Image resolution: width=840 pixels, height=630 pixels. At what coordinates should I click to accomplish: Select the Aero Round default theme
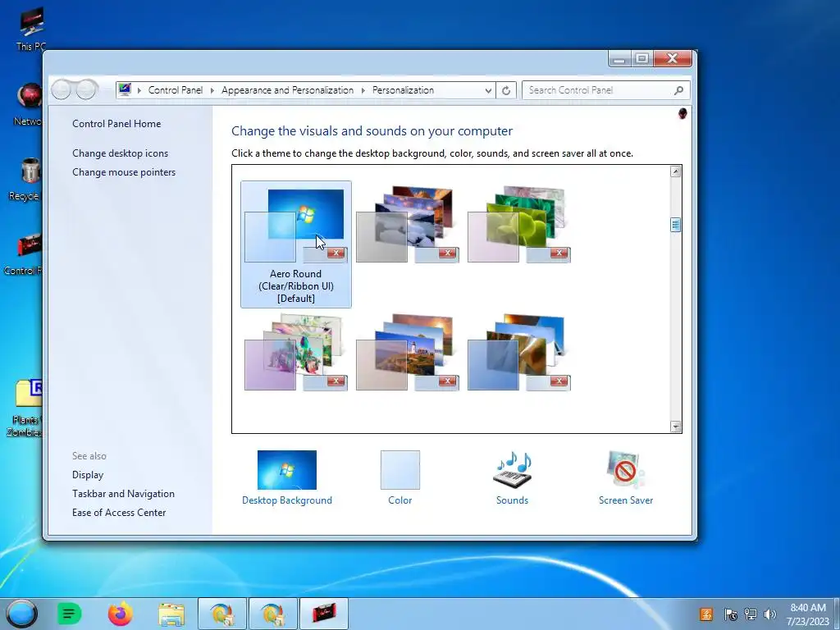[x=295, y=244]
